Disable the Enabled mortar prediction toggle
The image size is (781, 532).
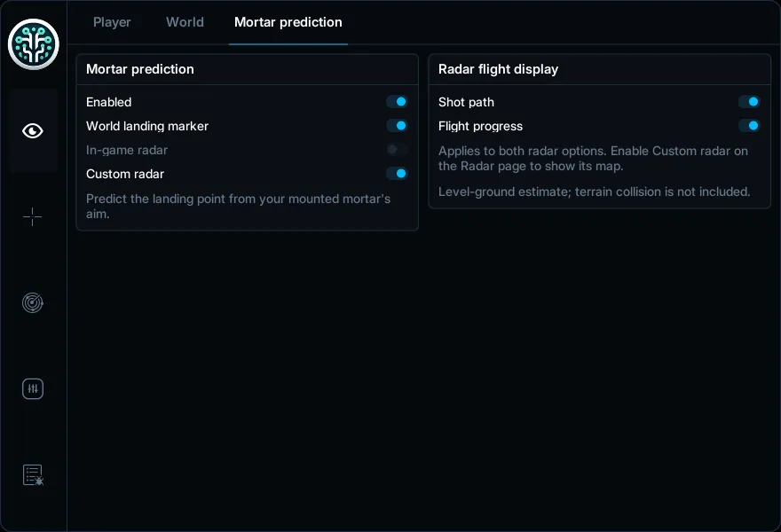coord(398,102)
